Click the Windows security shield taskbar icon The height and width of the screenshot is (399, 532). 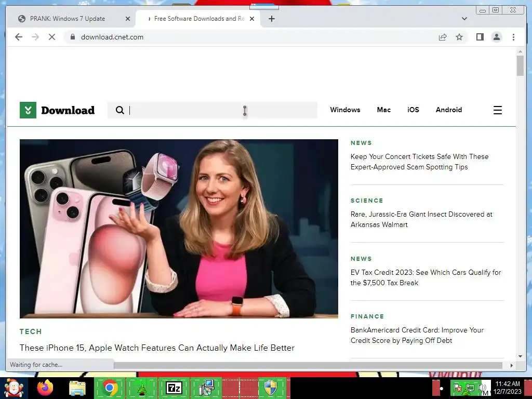[270, 388]
